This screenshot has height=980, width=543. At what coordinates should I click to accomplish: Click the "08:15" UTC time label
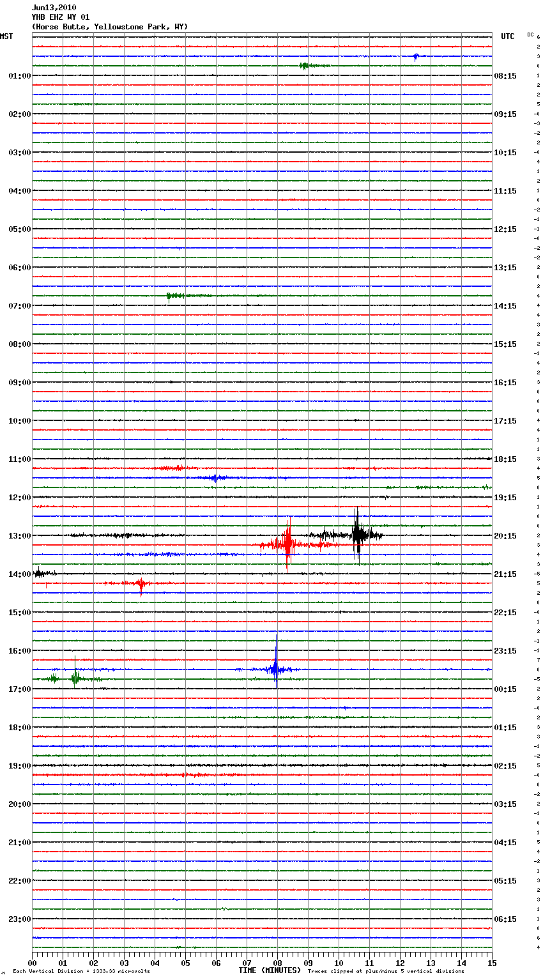tap(505, 76)
